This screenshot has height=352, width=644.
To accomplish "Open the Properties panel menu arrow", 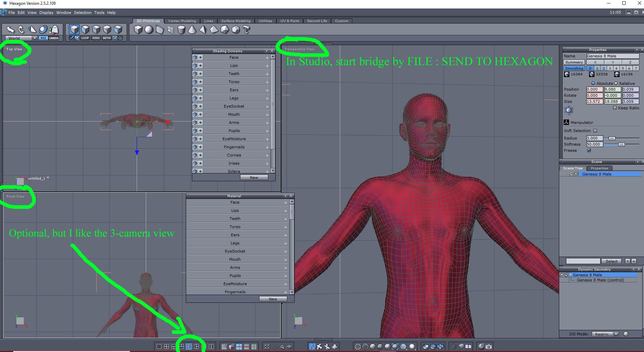I will (637, 50).
